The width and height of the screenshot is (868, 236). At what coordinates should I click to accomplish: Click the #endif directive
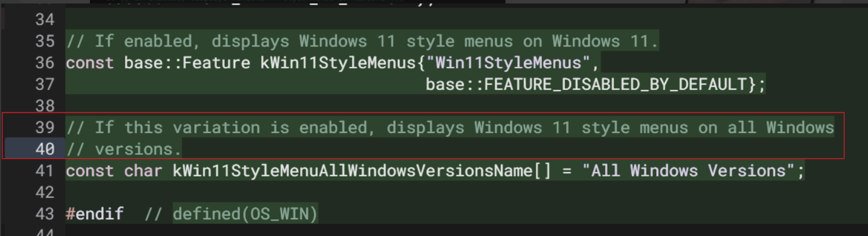95,213
